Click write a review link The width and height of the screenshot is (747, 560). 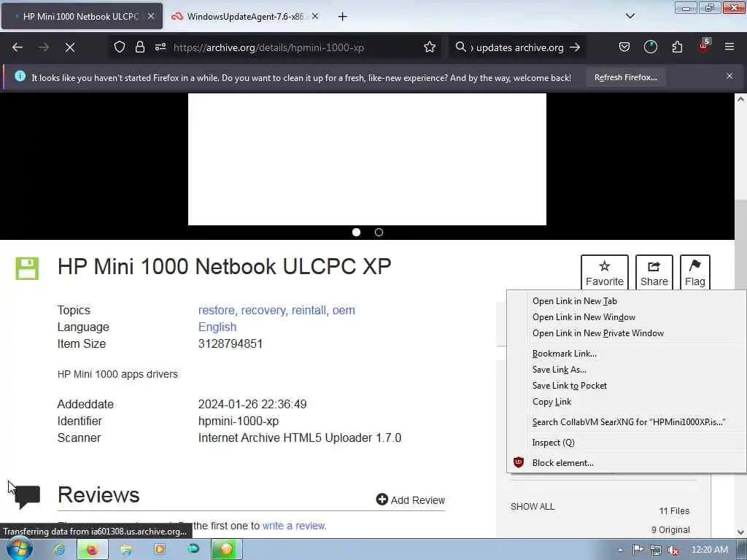point(295,526)
